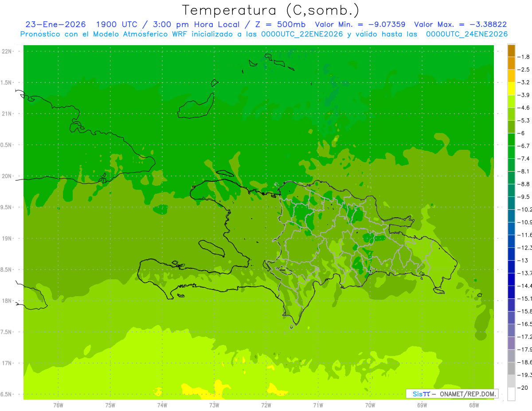Pick the yellow swatch between -3.2 and -3.9
The width and height of the screenshot is (532, 411).
tap(511, 89)
